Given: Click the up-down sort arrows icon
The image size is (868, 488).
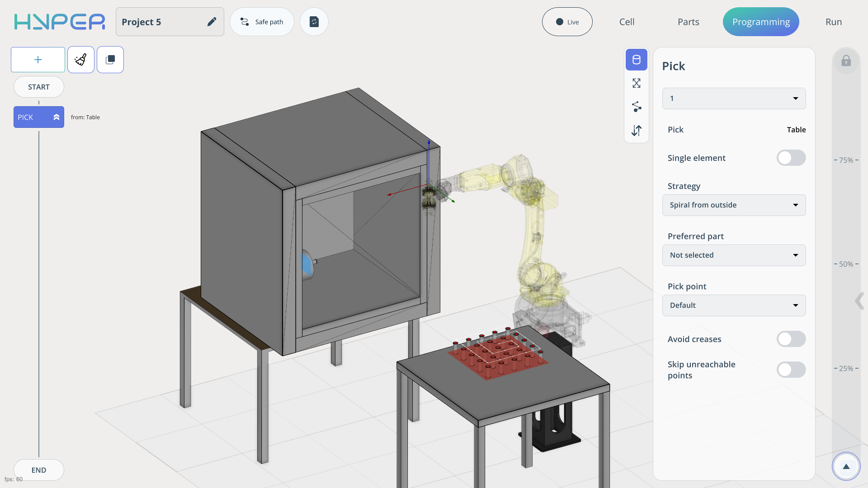Looking at the screenshot, I should point(636,131).
